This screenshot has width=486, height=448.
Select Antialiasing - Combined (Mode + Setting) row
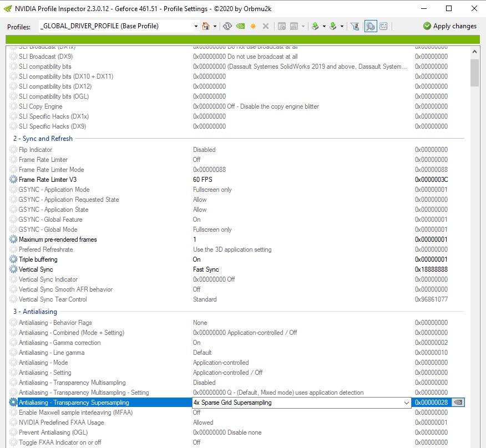tap(236, 333)
